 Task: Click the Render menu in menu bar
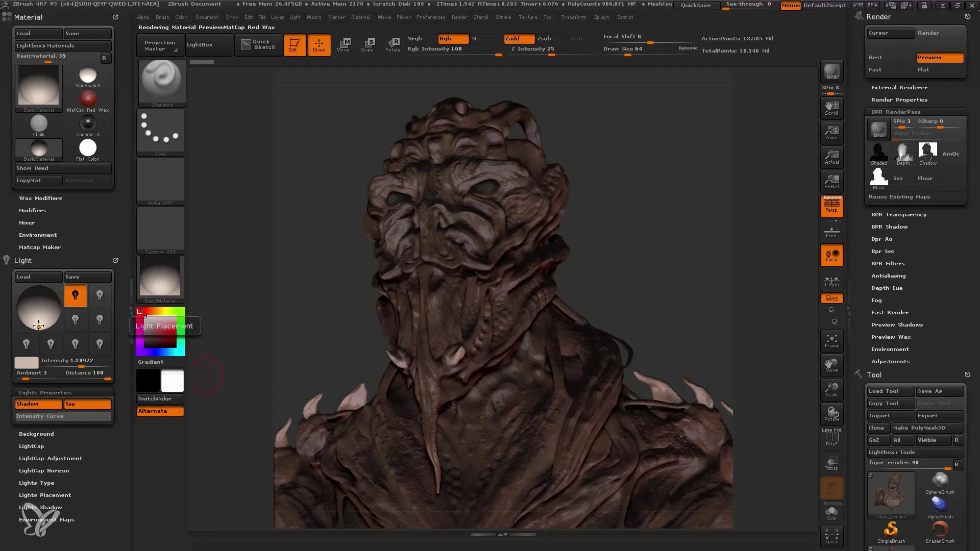(x=459, y=17)
